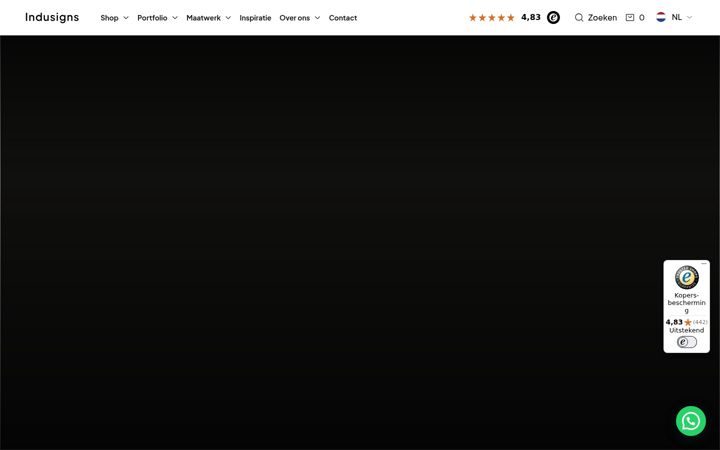Image resolution: width=720 pixels, height=450 pixels.
Task: Click the cart count 0
Action: pos(641,17)
